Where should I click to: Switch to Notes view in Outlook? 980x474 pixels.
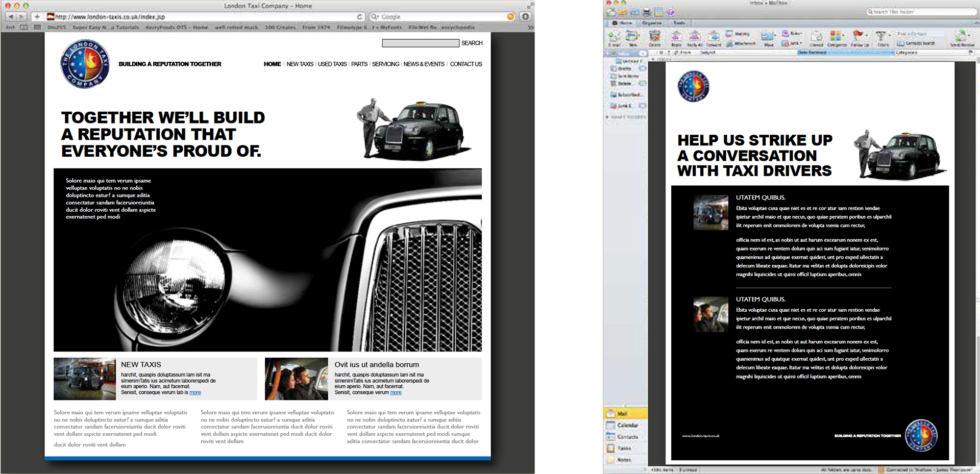pos(626,460)
